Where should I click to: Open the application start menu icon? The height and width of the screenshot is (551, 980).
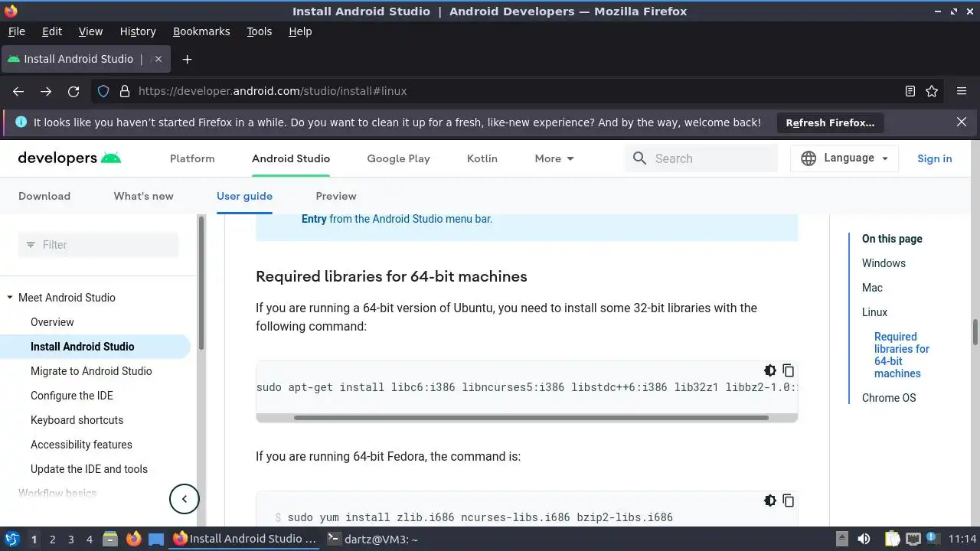point(11,540)
